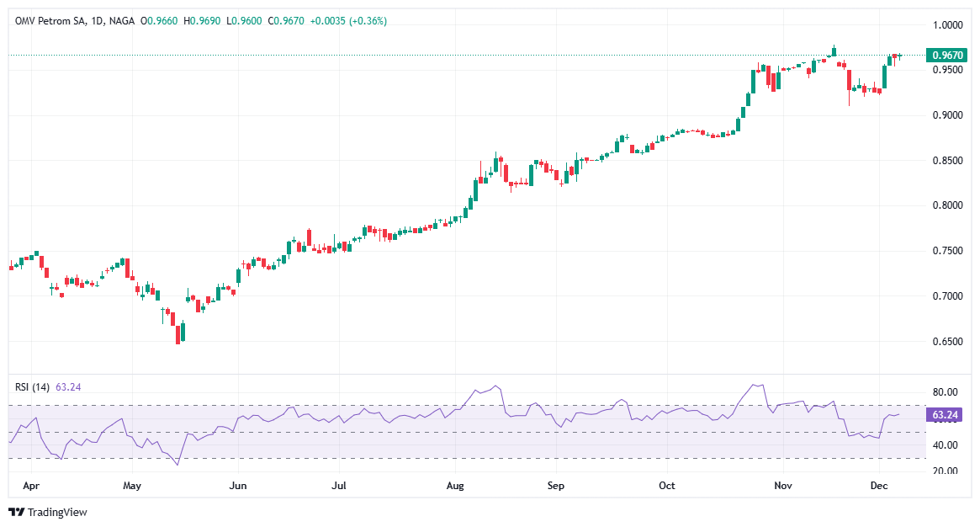Click the 0.9000 price axis label
Image resolution: width=980 pixels, height=527 pixels.
coord(947,115)
